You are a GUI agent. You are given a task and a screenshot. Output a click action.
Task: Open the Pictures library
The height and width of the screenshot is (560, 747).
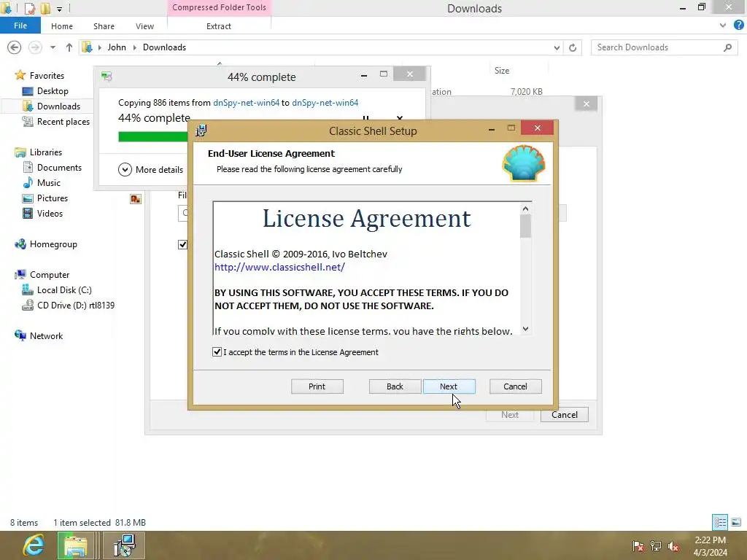coord(53,198)
